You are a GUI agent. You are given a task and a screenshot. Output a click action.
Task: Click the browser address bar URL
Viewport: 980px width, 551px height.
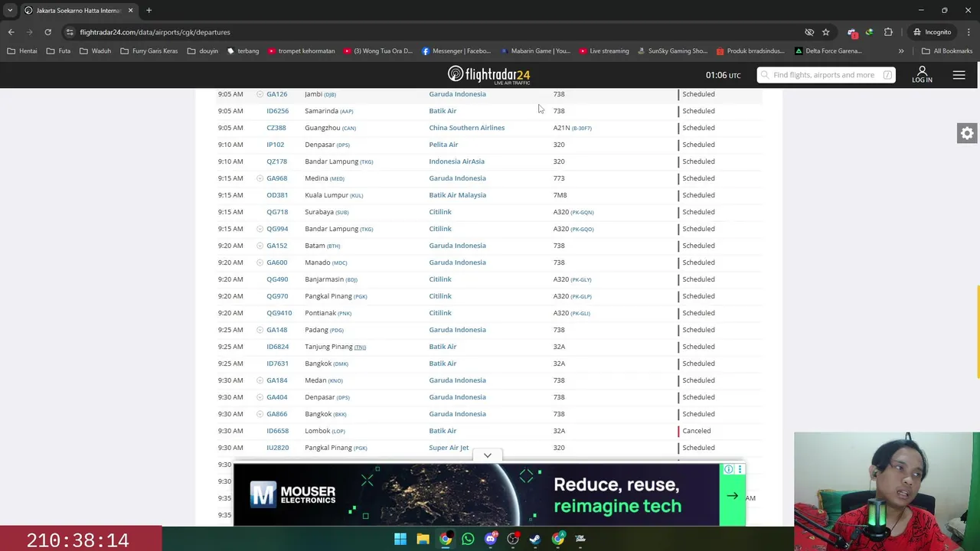click(x=155, y=32)
